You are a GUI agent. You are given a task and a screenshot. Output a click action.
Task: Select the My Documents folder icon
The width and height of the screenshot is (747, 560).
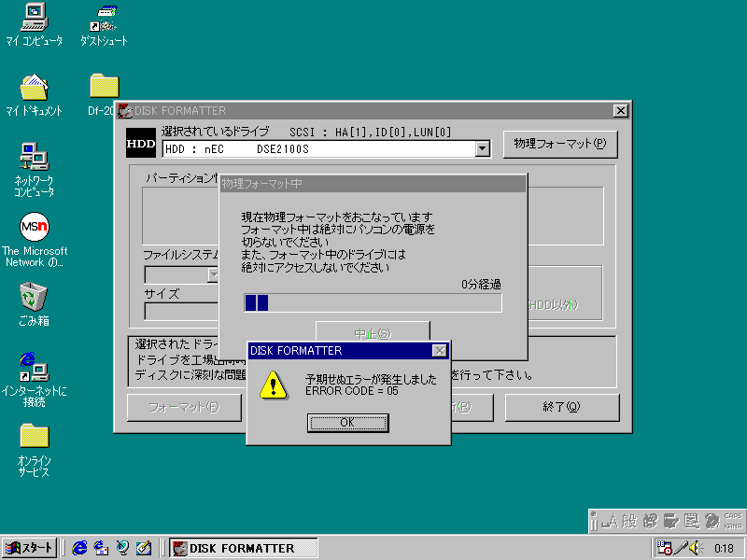point(34,87)
